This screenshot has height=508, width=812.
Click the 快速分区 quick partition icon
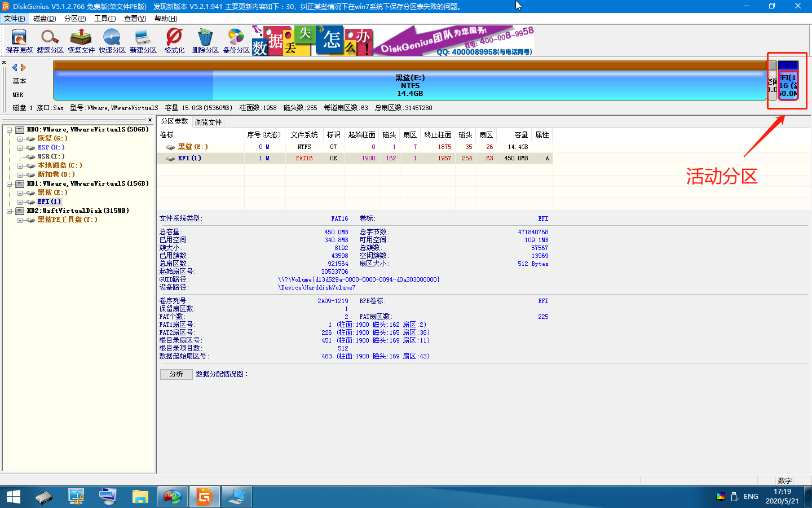(x=112, y=41)
